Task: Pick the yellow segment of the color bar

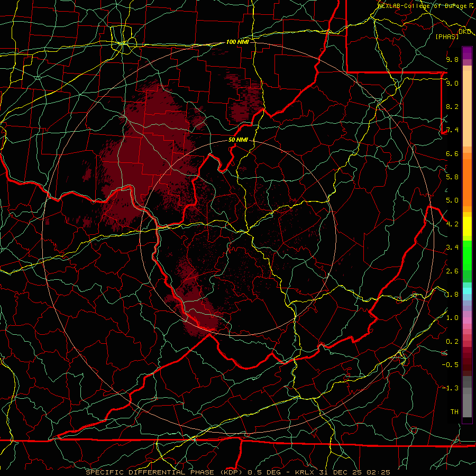Action: tap(467, 226)
